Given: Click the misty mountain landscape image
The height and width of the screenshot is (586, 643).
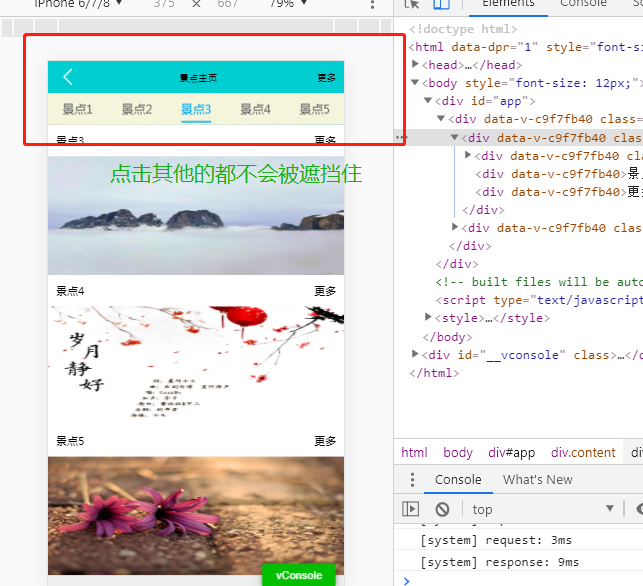Looking at the screenshot, I should tap(196, 215).
